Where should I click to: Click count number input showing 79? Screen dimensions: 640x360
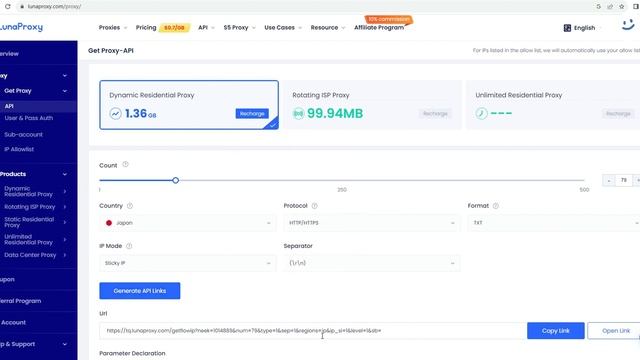(x=623, y=180)
